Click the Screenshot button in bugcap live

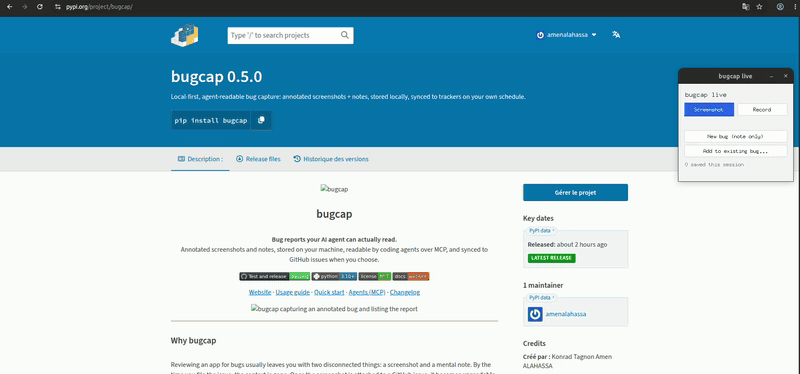coord(709,110)
